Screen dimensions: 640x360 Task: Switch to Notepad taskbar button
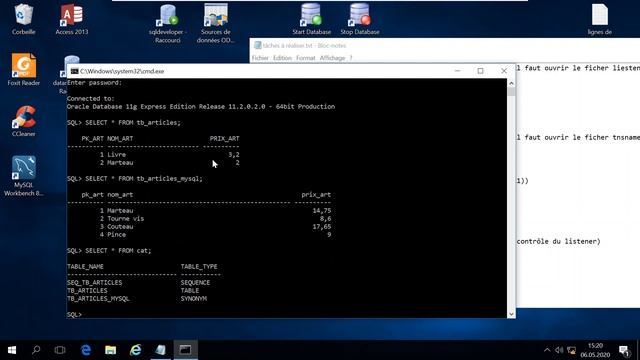click(x=160, y=350)
